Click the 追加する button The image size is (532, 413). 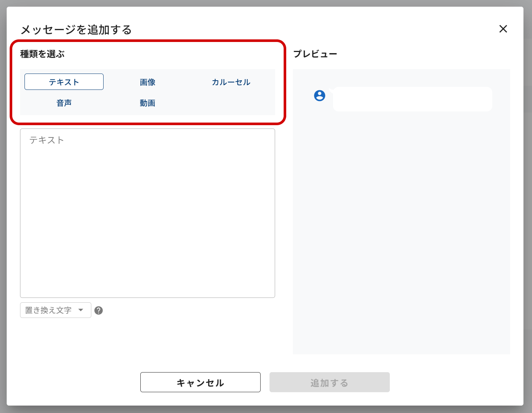tap(329, 382)
